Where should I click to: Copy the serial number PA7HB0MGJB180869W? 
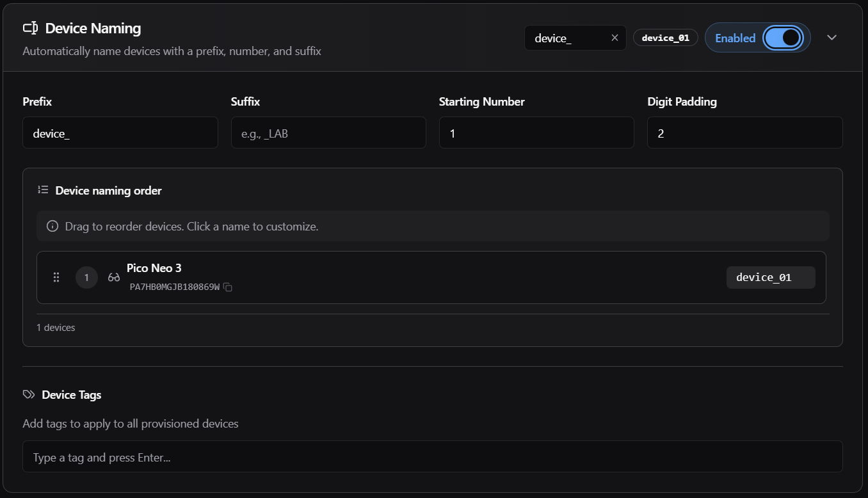point(228,287)
